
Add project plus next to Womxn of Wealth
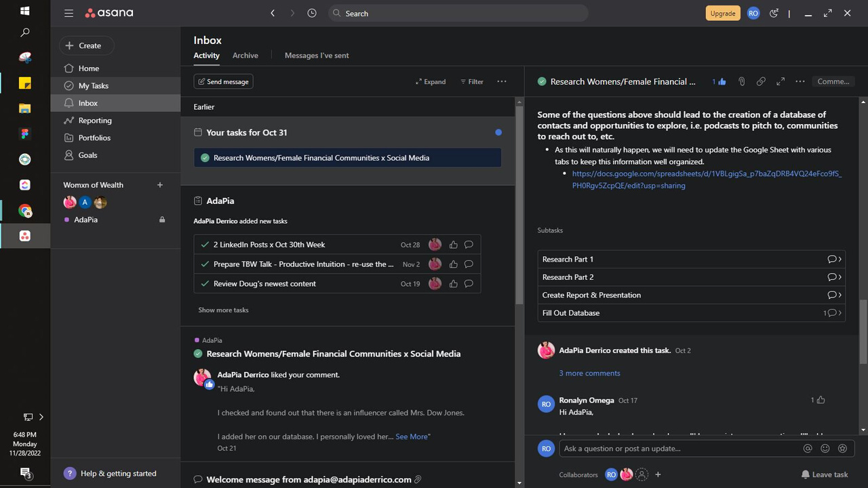160,185
